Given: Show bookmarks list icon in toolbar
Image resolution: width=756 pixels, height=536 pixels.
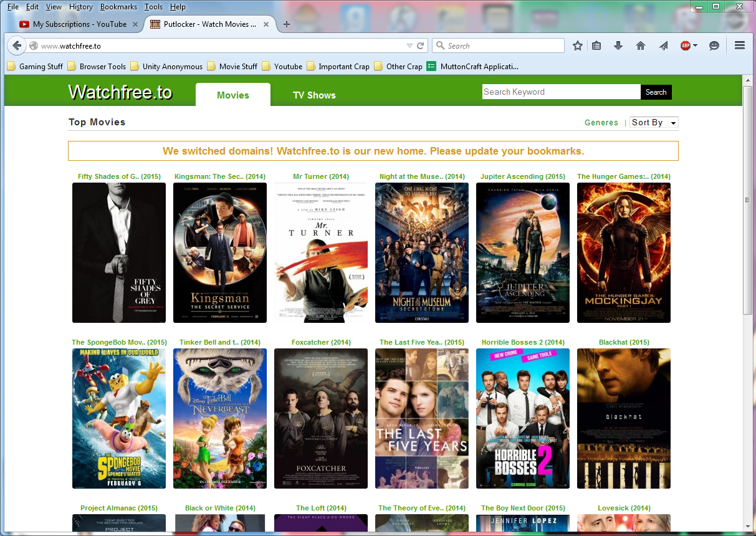Looking at the screenshot, I should pos(596,45).
